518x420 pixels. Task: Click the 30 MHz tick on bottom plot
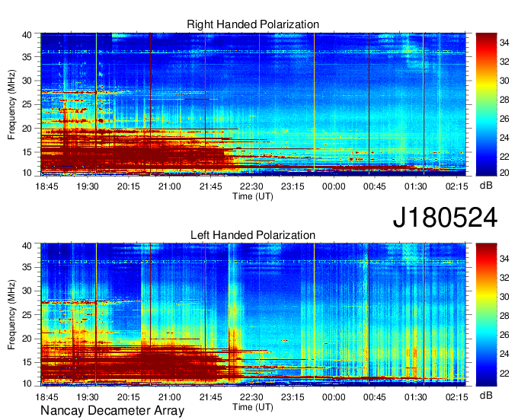click(x=27, y=291)
